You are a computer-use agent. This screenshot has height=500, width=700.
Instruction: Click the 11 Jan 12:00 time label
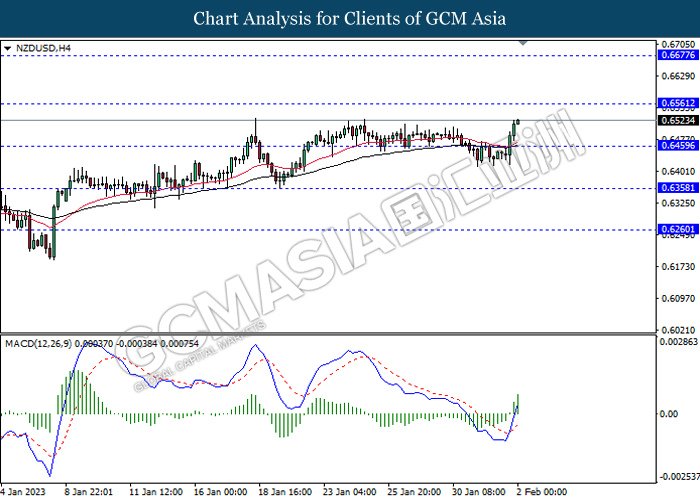pos(156,492)
